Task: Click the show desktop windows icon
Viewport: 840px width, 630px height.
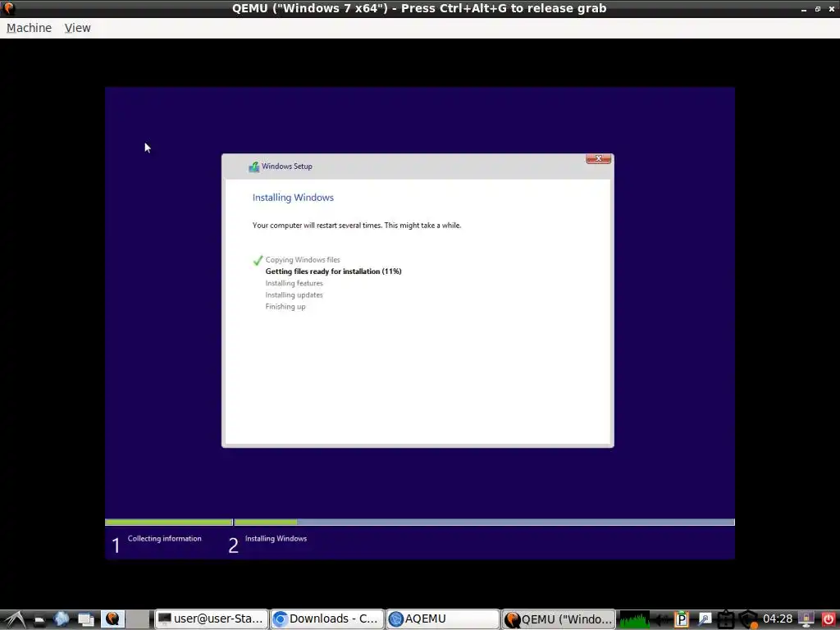Action: [x=86, y=619]
